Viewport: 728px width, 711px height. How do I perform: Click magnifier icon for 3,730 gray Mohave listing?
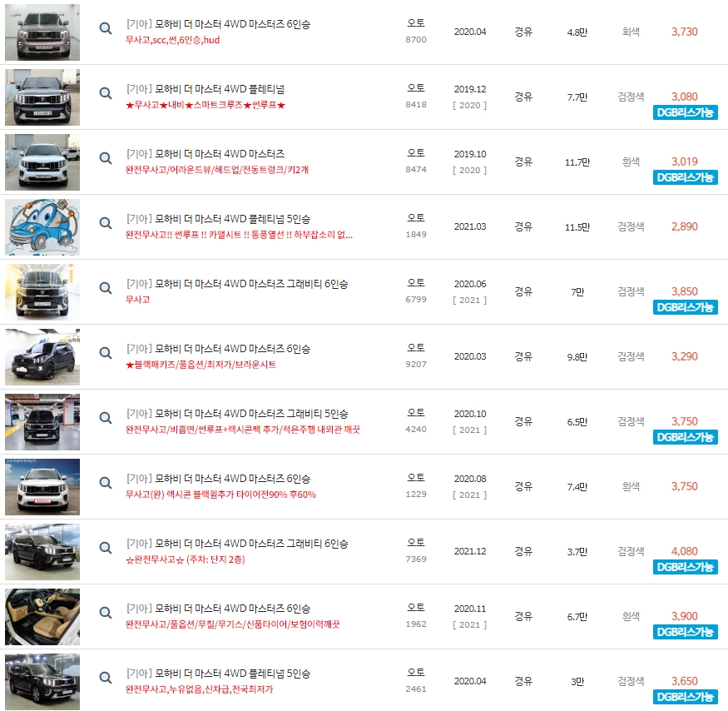106,28
